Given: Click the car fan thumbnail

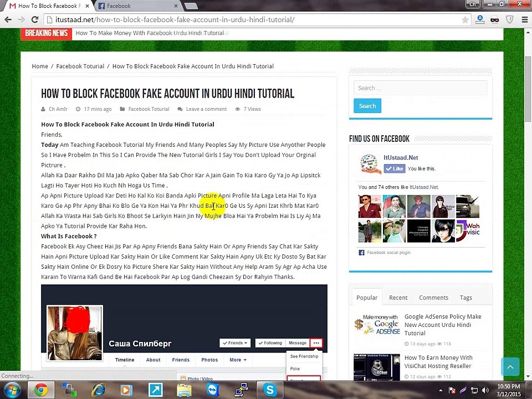Looking at the screenshot, I should click(468, 206).
